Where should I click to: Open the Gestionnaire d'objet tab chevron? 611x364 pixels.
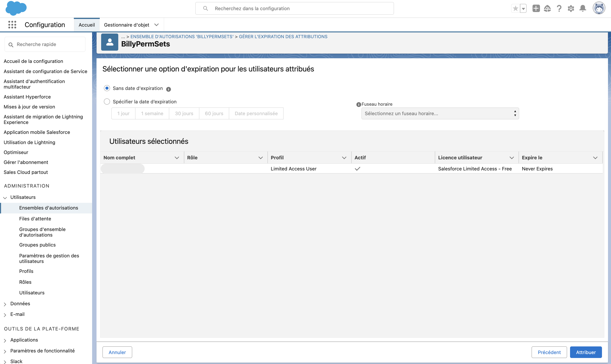[156, 25]
